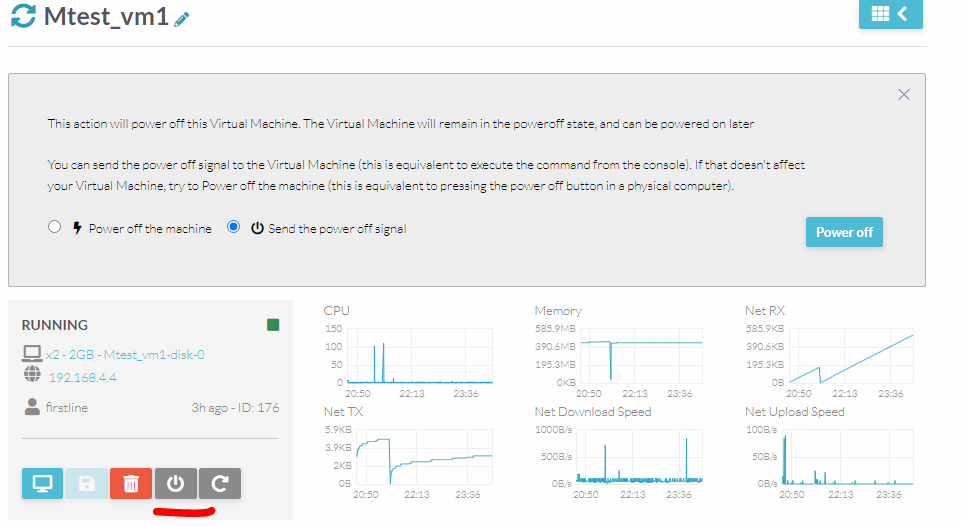Open the x2 - 2GB Mtest_vm1-disk-0 link

coord(125,354)
